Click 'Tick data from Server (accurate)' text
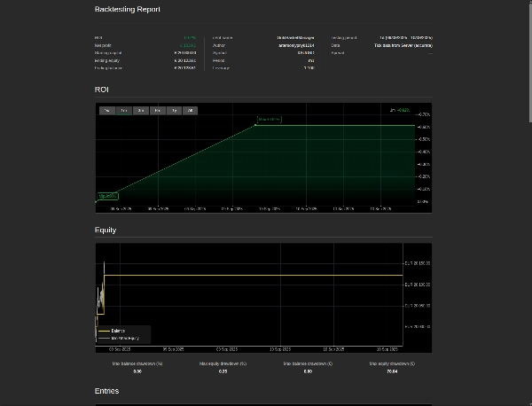 403,45
